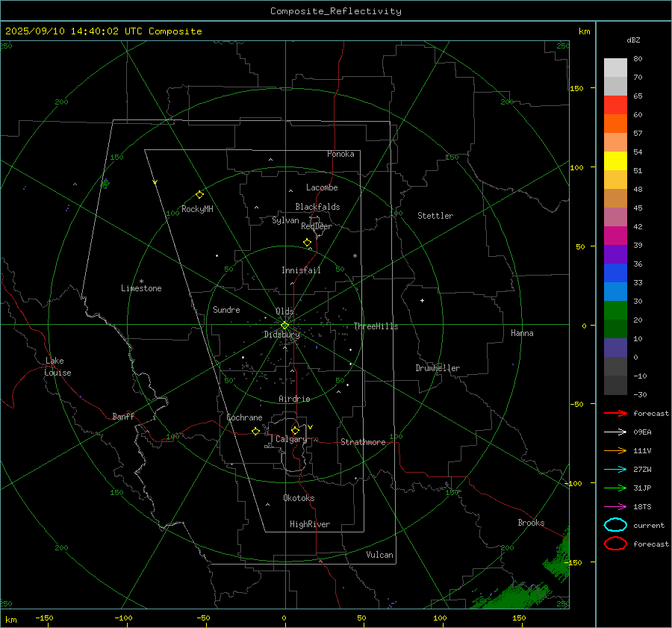This screenshot has height=628, width=672.
Task: Click the red forecast ellipse in legend
Action: tap(615, 544)
